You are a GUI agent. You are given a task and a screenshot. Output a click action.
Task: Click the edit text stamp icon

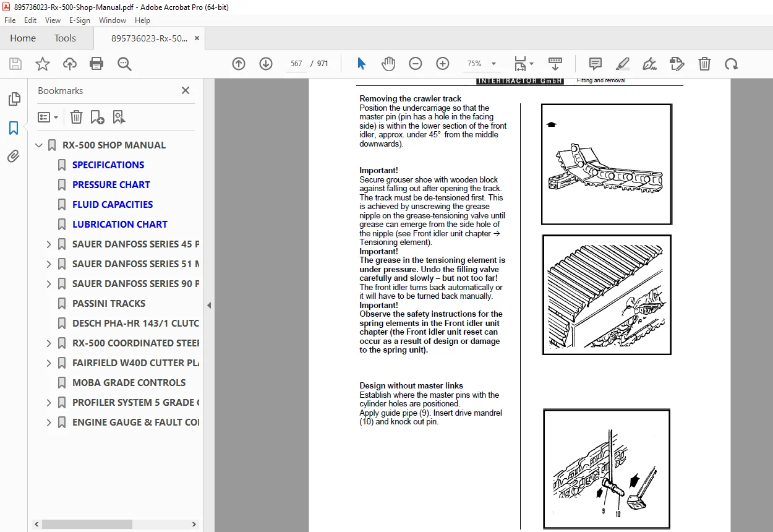[677, 64]
